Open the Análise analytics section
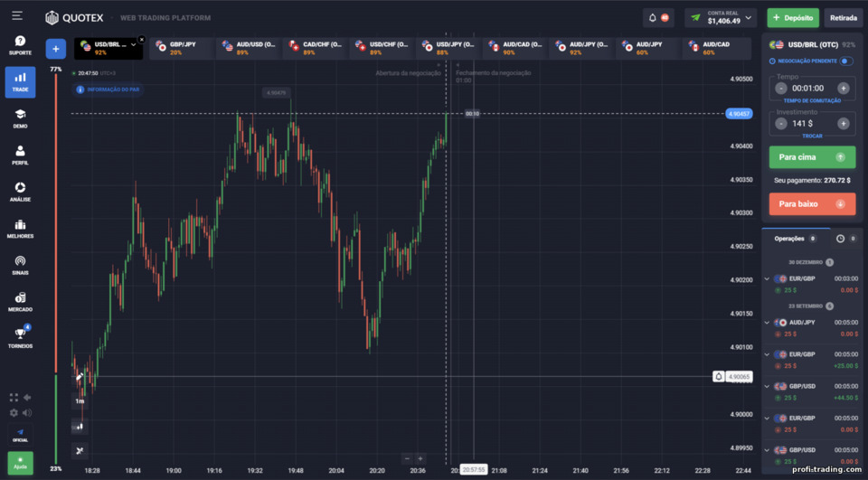The height and width of the screenshot is (480, 868). [x=20, y=192]
